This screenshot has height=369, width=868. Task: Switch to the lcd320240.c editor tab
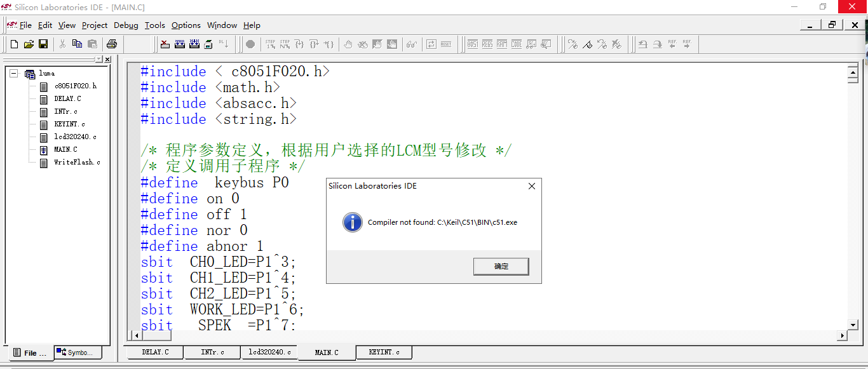tap(269, 352)
